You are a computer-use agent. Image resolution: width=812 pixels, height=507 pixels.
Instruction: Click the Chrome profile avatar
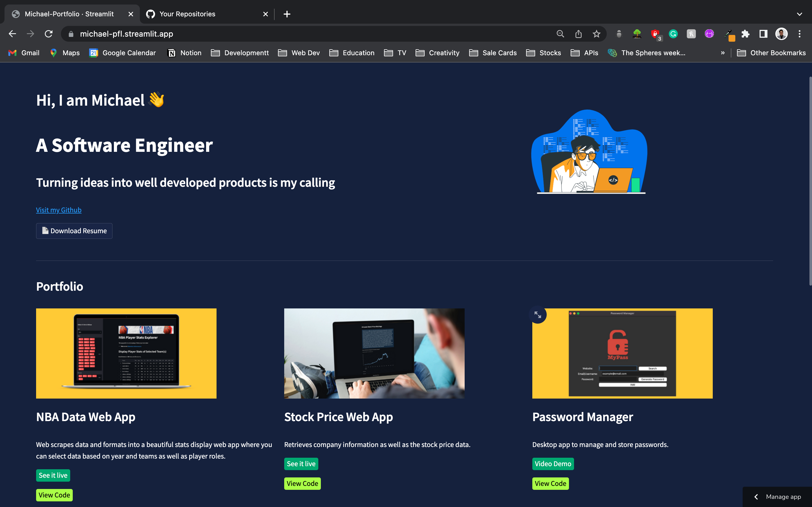[x=781, y=34]
